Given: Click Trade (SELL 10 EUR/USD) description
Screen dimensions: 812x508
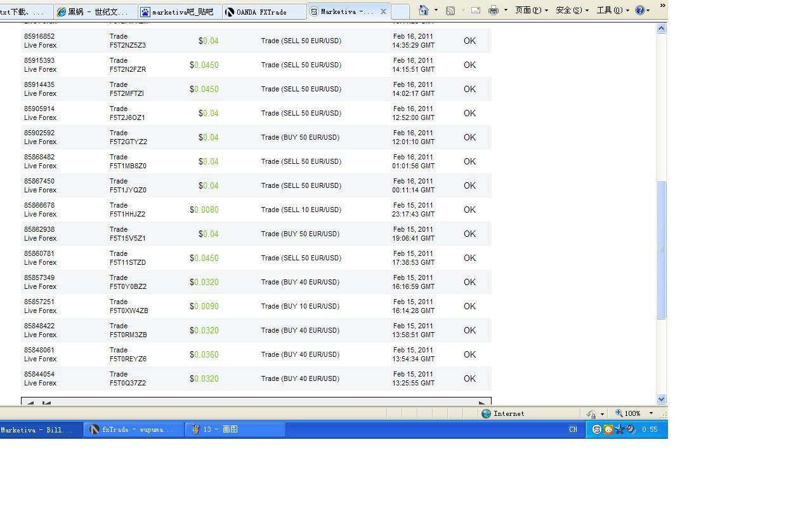Looking at the screenshot, I should pyautogui.click(x=301, y=210).
